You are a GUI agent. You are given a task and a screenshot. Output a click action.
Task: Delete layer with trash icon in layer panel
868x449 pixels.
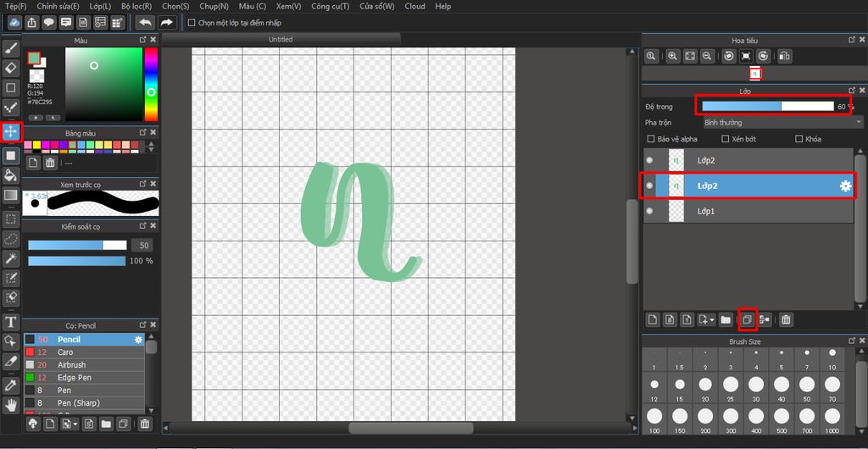tap(786, 319)
